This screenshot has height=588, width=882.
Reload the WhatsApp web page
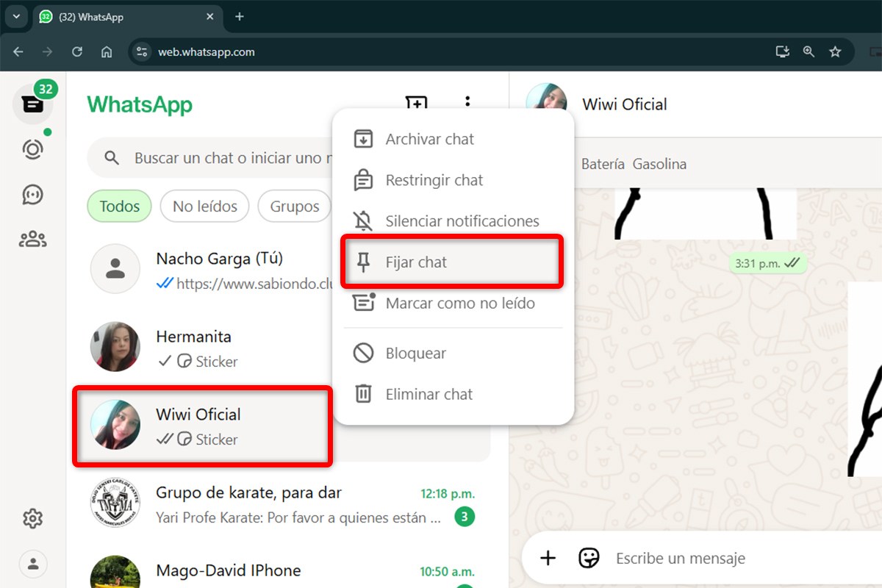77,51
